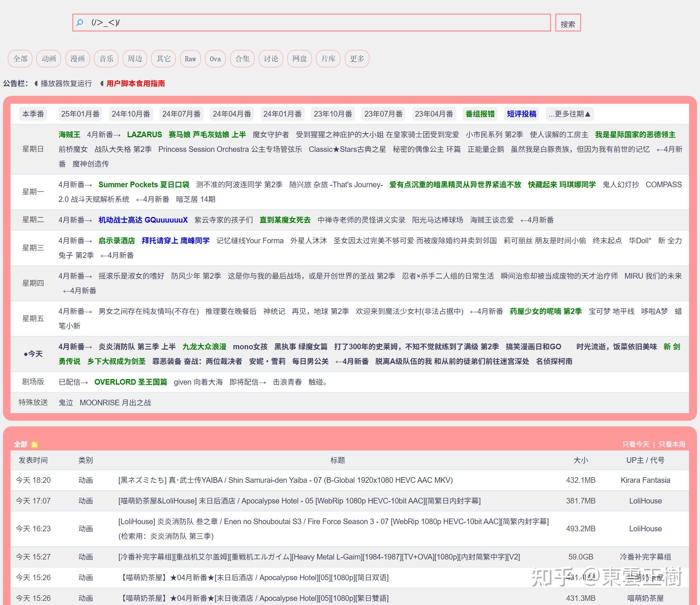
Task: Select the 其它 category tab
Action: pos(164,59)
